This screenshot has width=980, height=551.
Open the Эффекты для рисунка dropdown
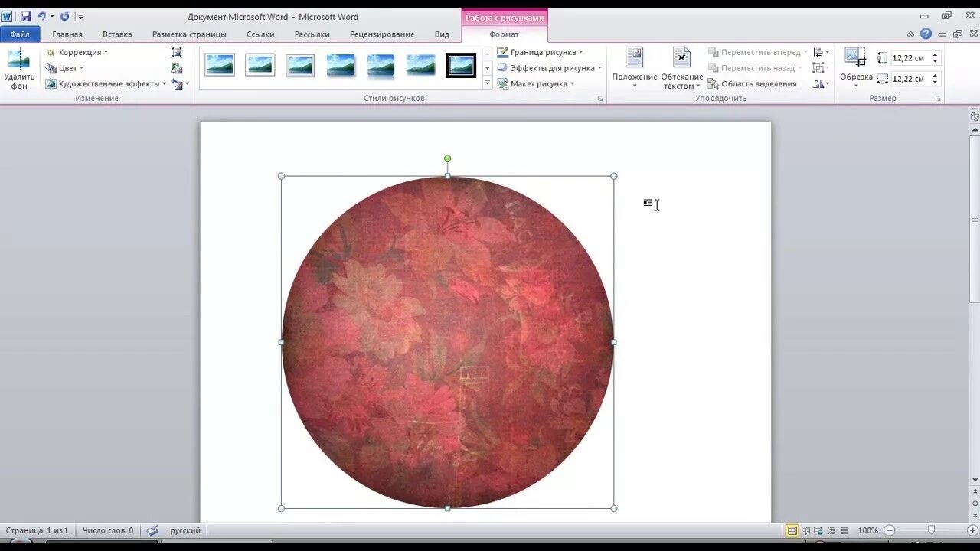click(x=550, y=68)
